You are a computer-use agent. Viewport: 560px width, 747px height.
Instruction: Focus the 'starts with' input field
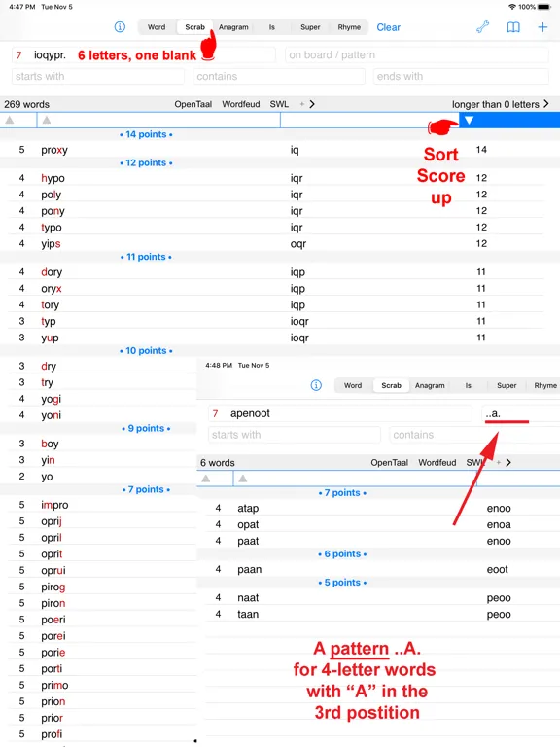pyautogui.click(x=98, y=76)
